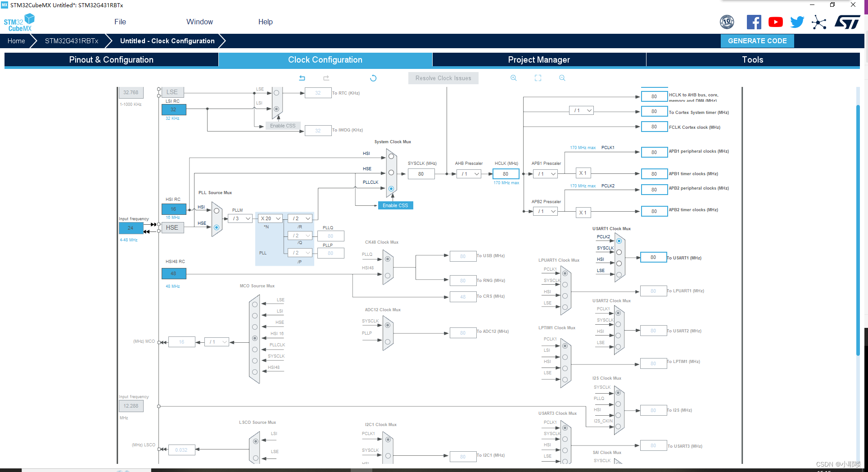Screen dimensions: 868x472
Task: Click the vertical scrollbar of clock diagram
Action: click(x=858, y=230)
